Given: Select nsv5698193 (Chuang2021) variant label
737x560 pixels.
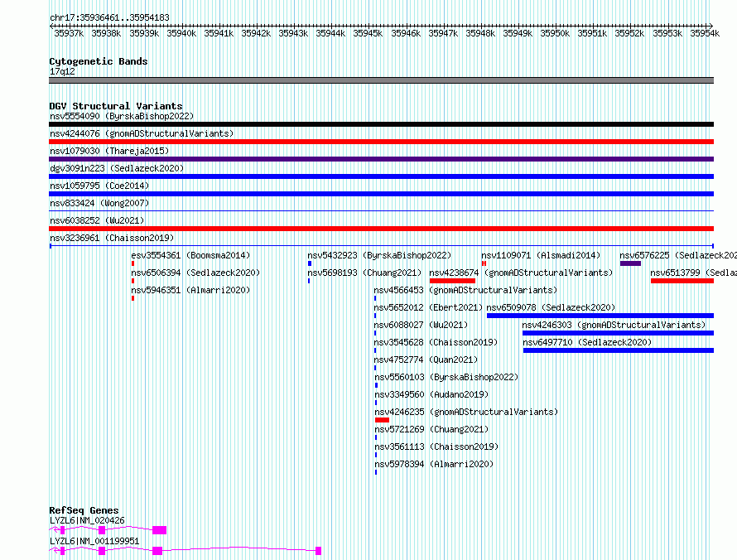Looking at the screenshot, I should (x=364, y=273).
